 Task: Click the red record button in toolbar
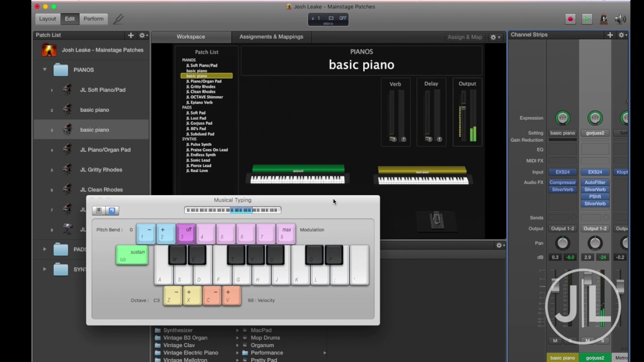point(570,19)
